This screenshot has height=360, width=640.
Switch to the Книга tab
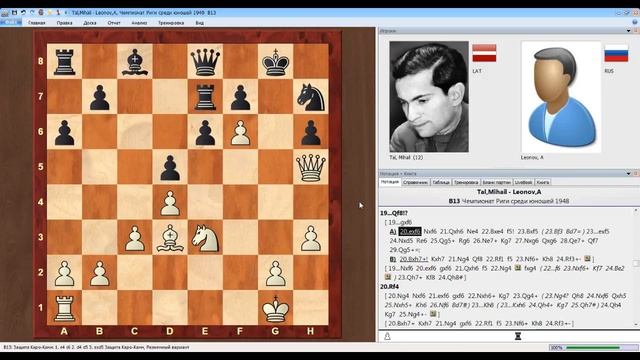542,182
